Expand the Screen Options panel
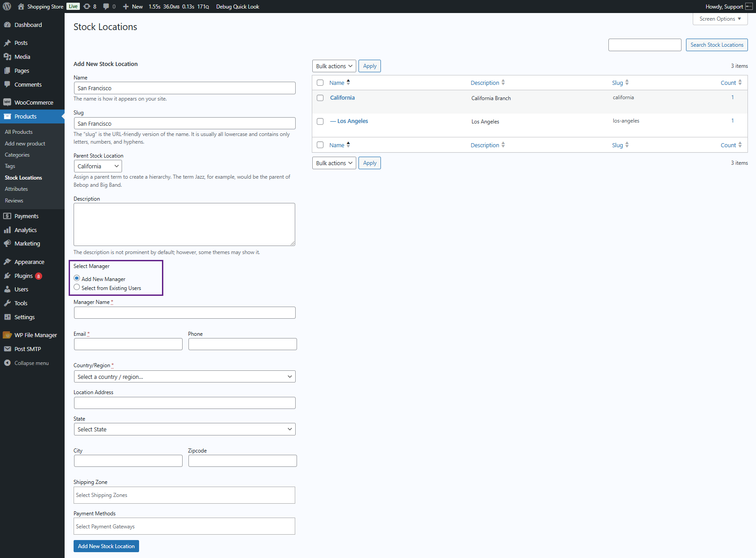756x558 pixels. tap(720, 19)
